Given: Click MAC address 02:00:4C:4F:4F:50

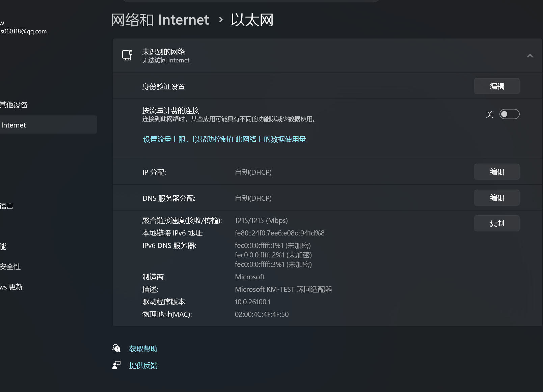Looking at the screenshot, I should (x=262, y=314).
